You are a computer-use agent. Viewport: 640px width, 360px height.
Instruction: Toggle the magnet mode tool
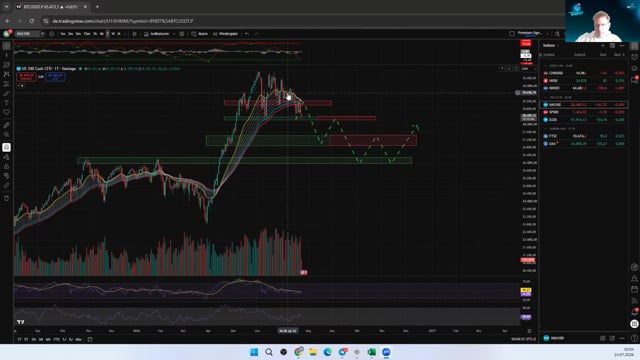7,147
